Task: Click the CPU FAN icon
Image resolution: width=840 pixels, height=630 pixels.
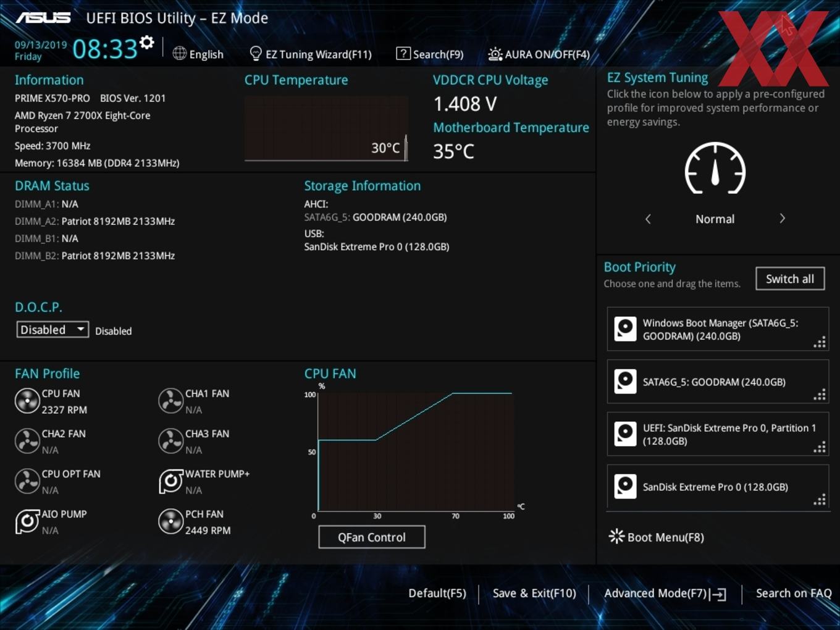Action: (x=27, y=401)
